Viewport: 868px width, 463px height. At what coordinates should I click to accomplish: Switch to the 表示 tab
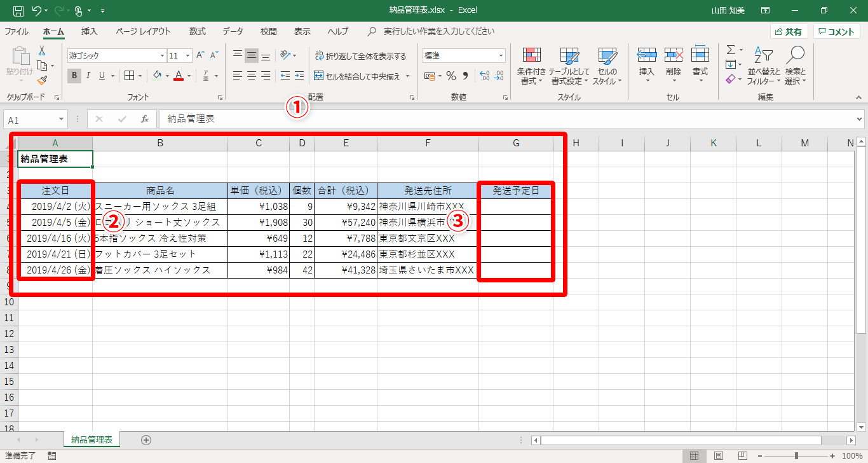pos(302,31)
